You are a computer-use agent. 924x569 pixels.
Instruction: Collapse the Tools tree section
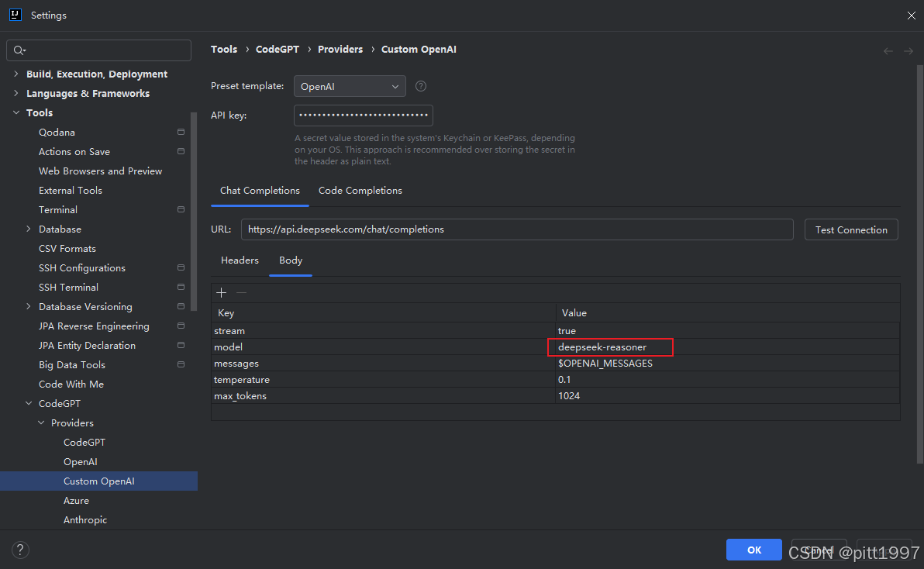(x=16, y=112)
